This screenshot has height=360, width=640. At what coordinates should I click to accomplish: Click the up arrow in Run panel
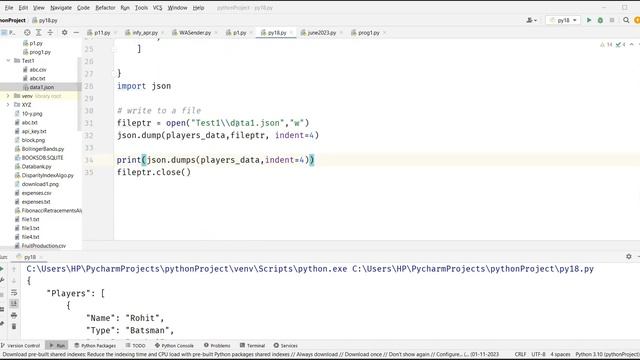(14, 269)
